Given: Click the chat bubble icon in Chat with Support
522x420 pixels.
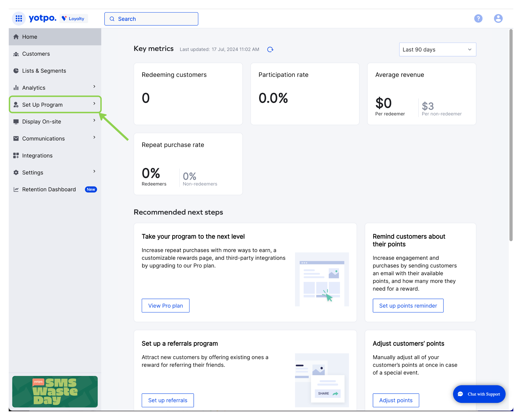Looking at the screenshot, I should tap(460, 394).
